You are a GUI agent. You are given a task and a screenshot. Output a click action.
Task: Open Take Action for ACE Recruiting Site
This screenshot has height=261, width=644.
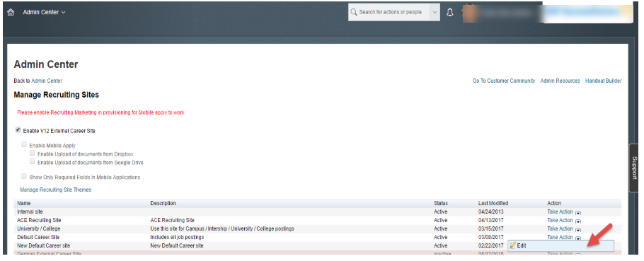tap(564, 221)
